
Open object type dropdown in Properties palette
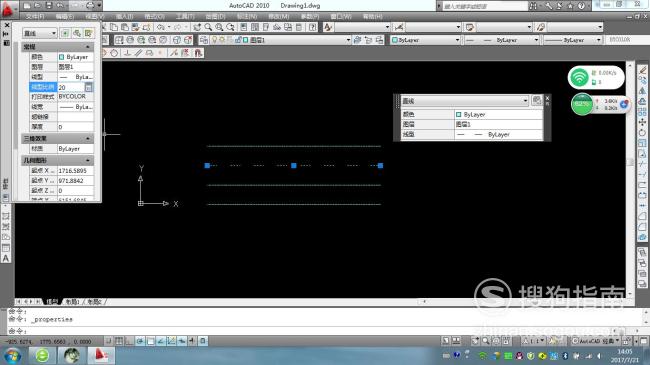pyautogui.click(x=40, y=33)
